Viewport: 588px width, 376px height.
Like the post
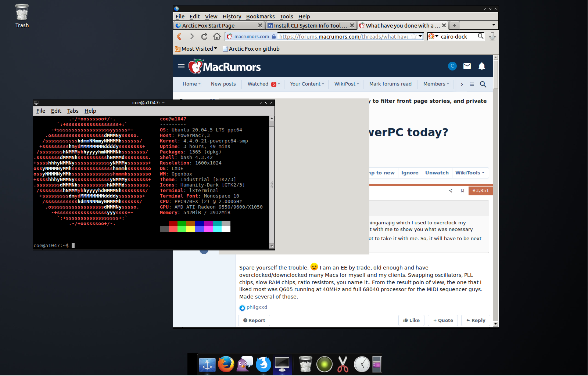click(x=412, y=321)
